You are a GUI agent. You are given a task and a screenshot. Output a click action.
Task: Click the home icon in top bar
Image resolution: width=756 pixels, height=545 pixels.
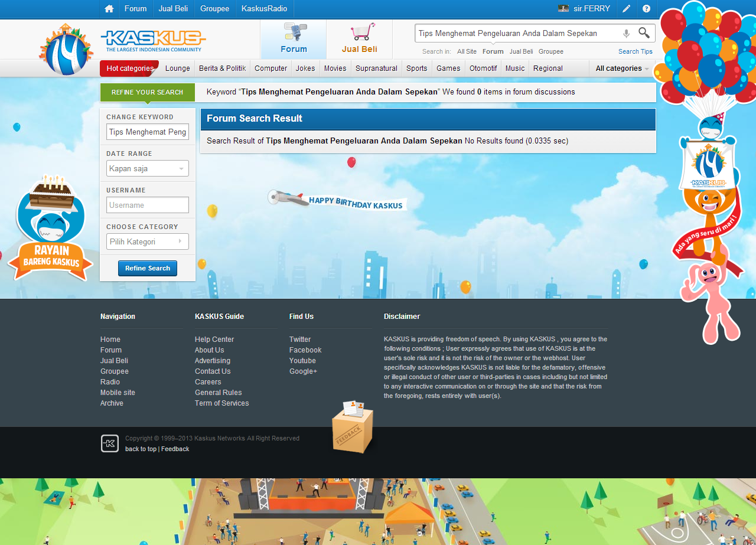pos(109,9)
